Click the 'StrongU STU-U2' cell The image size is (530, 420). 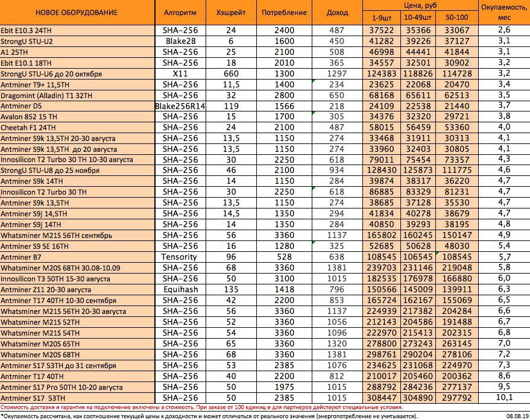[77, 41]
